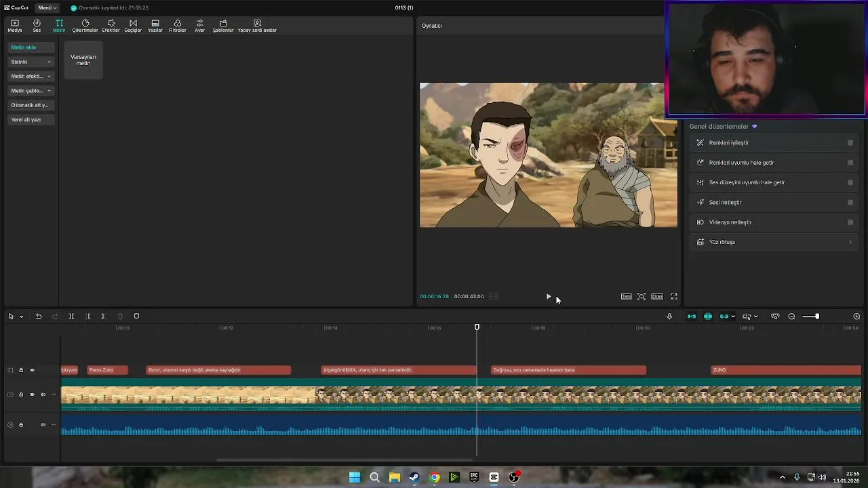This screenshot has height=488, width=868.
Task: Hide the text track eye
Action: (x=32, y=370)
